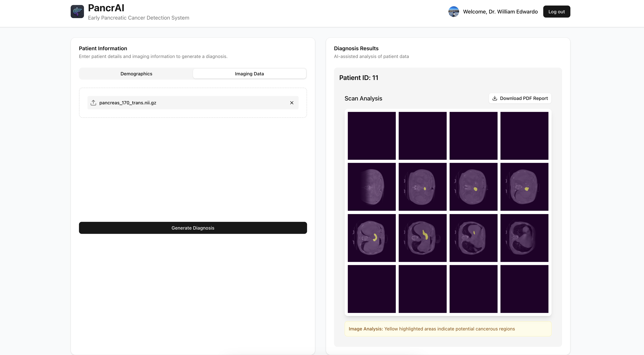Click the download icon in PDF Report button
644x355 pixels.
pyautogui.click(x=495, y=98)
